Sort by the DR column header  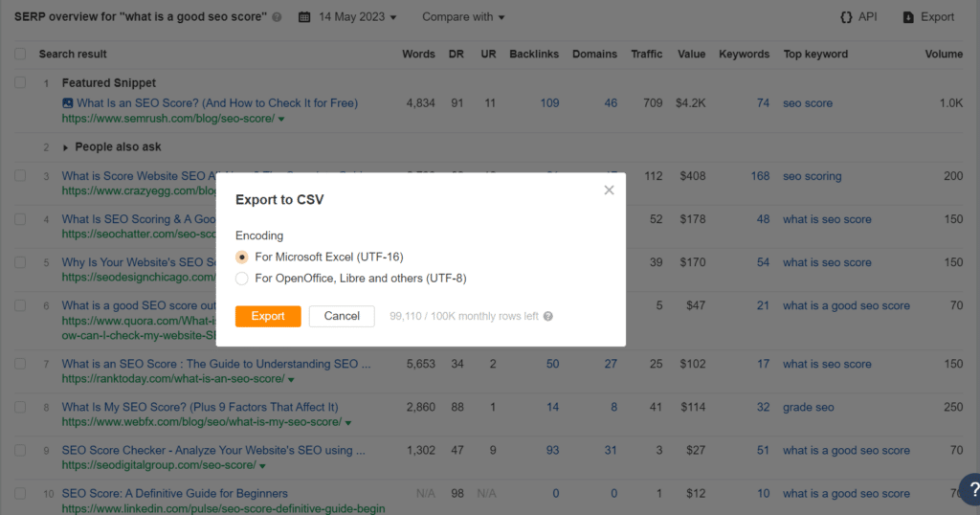tap(457, 54)
